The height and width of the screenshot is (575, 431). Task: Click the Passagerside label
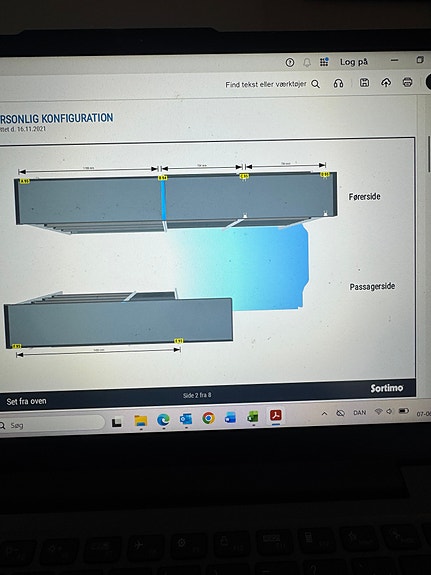coord(372,286)
